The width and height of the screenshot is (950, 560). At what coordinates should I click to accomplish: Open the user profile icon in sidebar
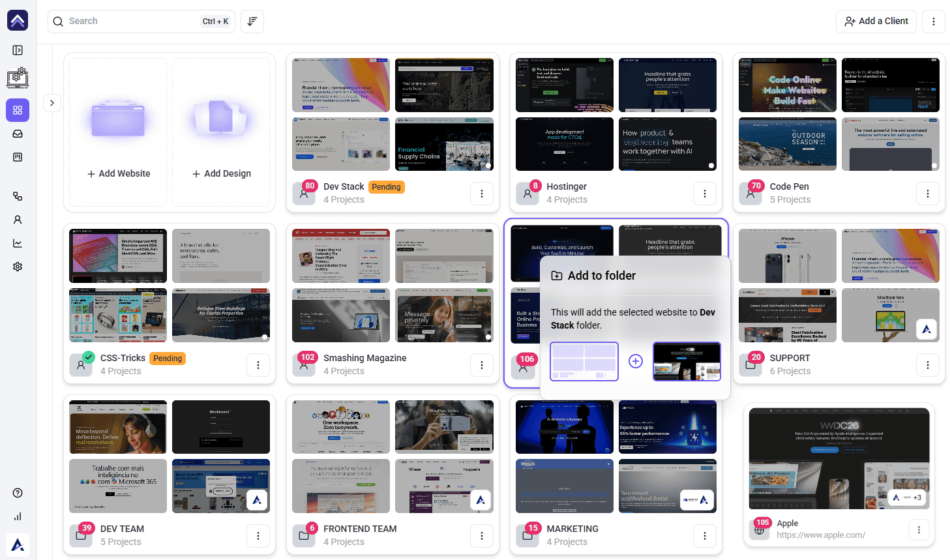[x=18, y=220]
